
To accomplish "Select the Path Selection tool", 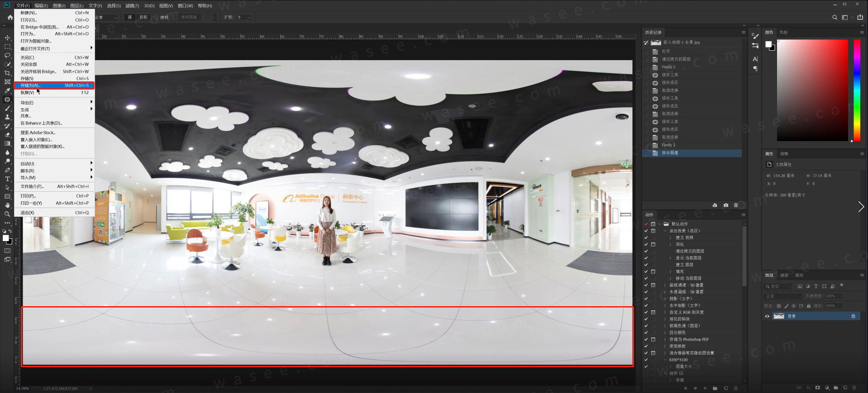I will point(7,188).
